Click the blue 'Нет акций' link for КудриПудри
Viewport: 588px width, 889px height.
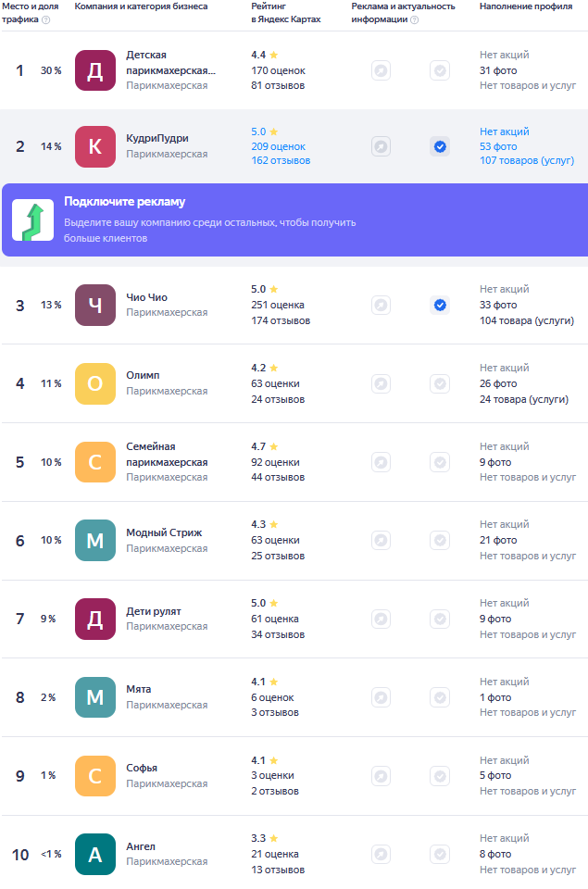pyautogui.click(x=505, y=131)
